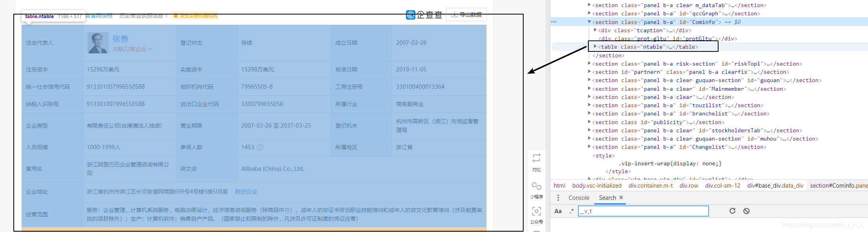Expand the touzilist section node
The height and width of the screenshot is (232, 868).
(589, 105)
